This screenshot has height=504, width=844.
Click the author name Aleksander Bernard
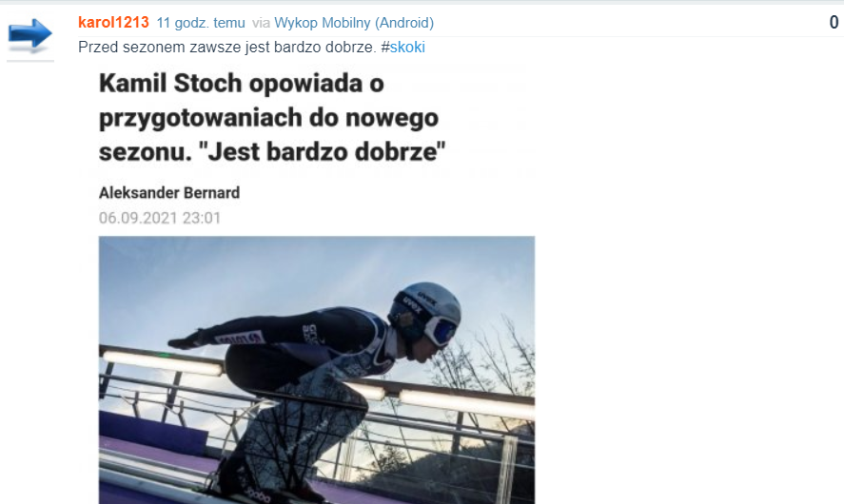pyautogui.click(x=169, y=192)
